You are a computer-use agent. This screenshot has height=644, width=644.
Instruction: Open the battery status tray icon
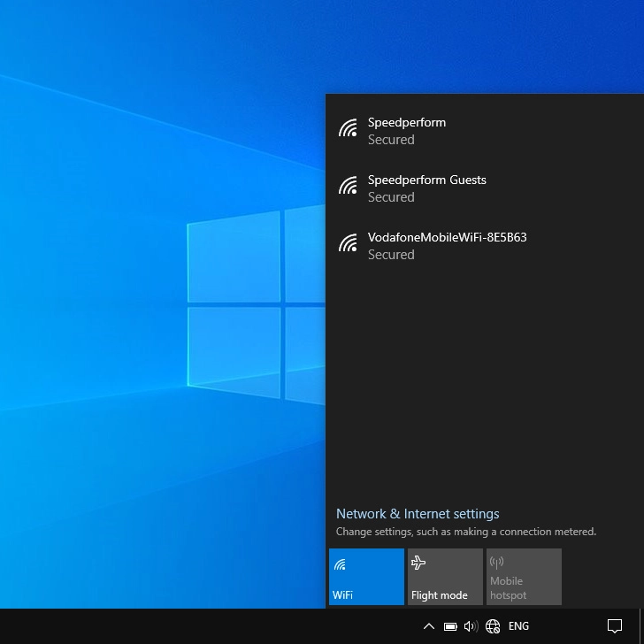[x=450, y=626]
